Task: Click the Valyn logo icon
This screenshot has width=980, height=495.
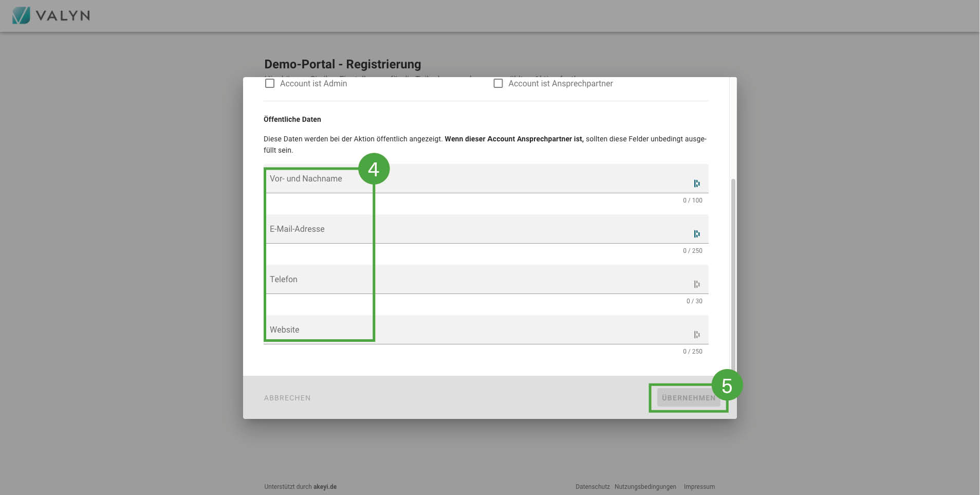Action: tap(21, 15)
